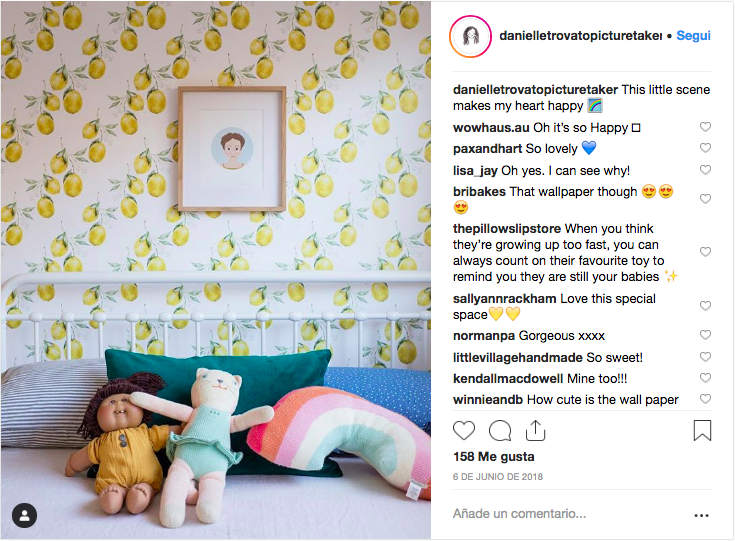This screenshot has width=735, height=541.
Task: Open the lemon wallpaper bedroom photo
Action: [x=216, y=270]
